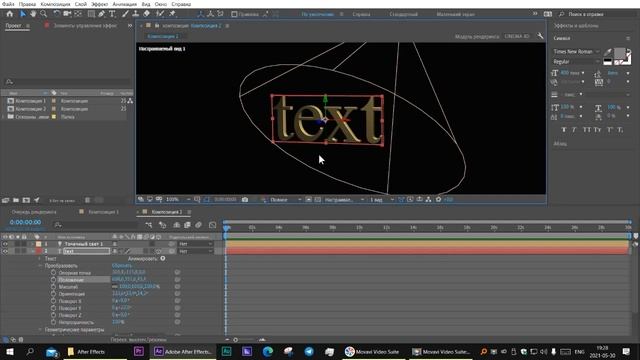This screenshot has height=360, width=640.
Task: Open the 1 вид view layout dropdown
Action: (382, 200)
